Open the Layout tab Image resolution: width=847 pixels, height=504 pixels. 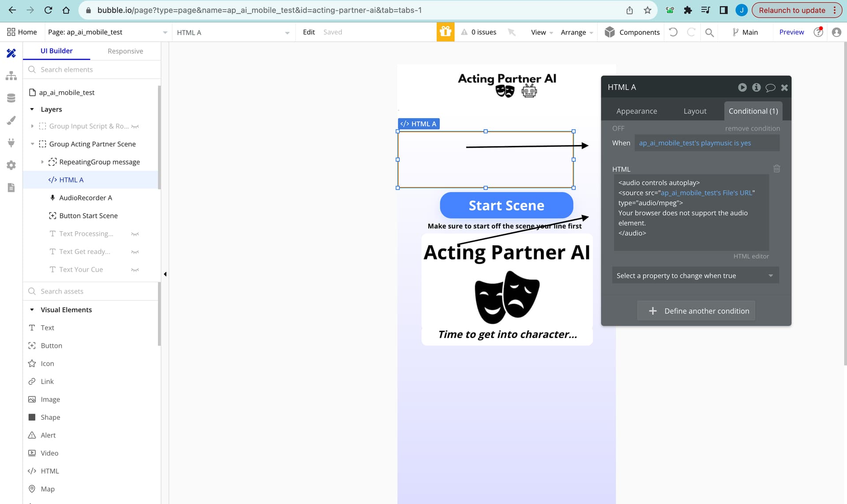click(695, 111)
